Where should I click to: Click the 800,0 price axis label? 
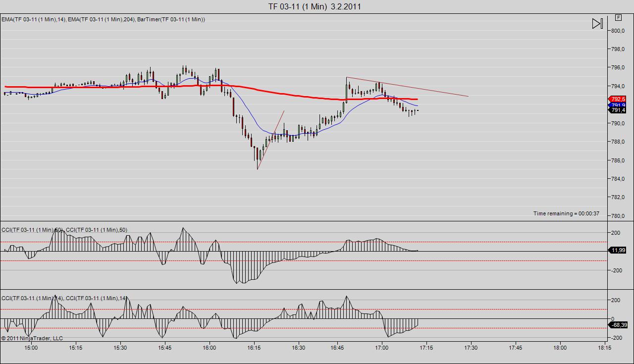coord(618,31)
